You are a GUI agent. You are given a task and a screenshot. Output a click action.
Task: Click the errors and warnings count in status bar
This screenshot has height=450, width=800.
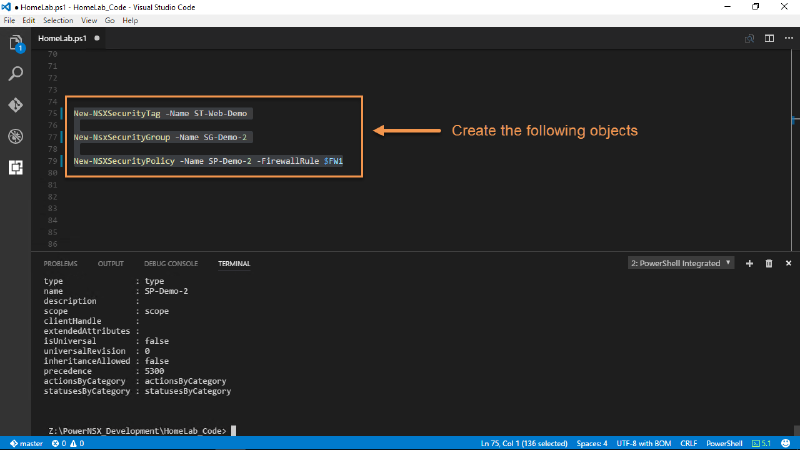pyautogui.click(x=68, y=443)
